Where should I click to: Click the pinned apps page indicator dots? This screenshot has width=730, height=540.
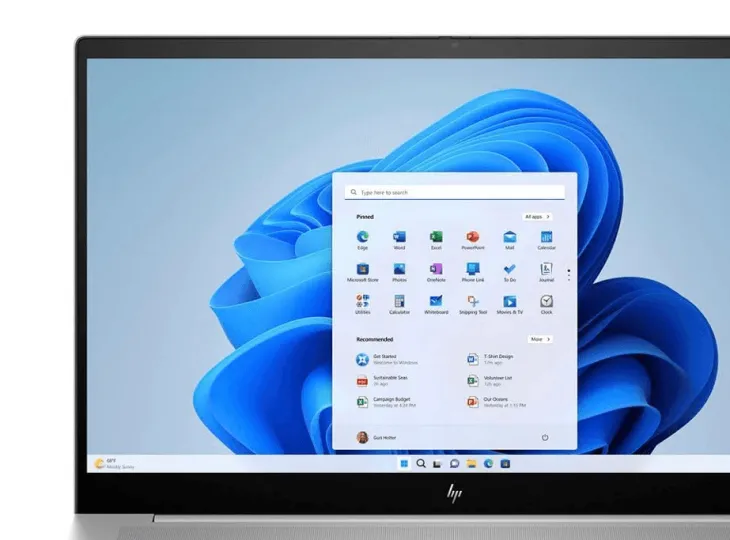pos(568,275)
